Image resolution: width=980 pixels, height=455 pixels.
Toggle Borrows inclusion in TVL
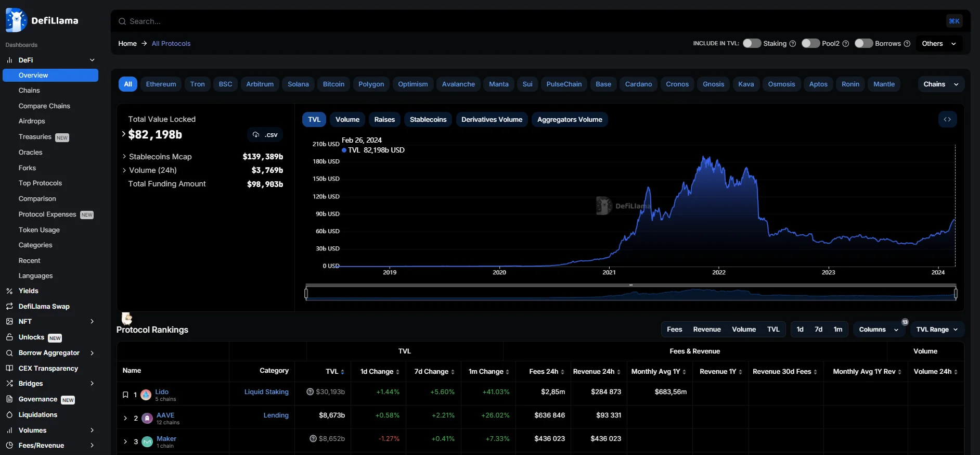tap(863, 44)
